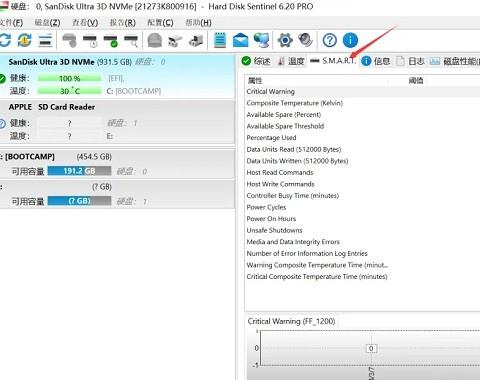Open the 帮助(H) menu

click(198, 23)
